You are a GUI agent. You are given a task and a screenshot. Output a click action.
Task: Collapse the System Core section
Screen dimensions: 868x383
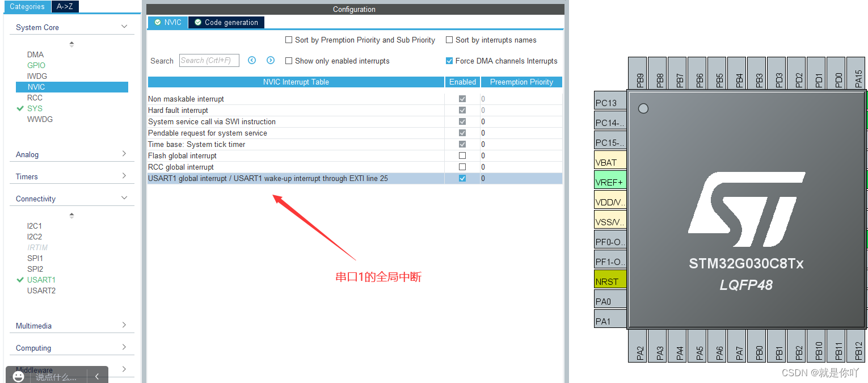pos(124,26)
